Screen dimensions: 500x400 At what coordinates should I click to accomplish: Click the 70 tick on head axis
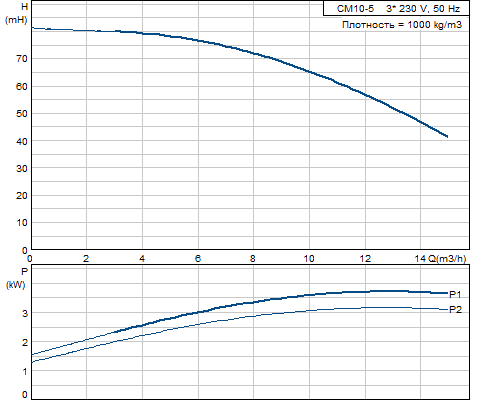point(22,59)
